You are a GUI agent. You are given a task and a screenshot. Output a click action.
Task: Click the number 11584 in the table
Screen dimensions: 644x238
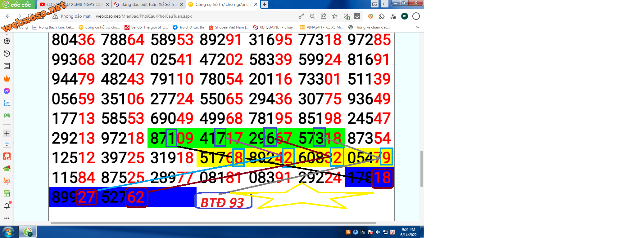(x=73, y=178)
